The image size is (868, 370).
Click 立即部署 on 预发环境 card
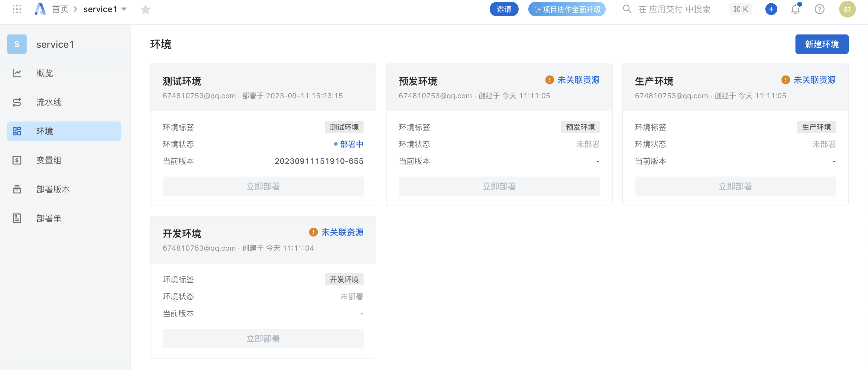coord(499,186)
